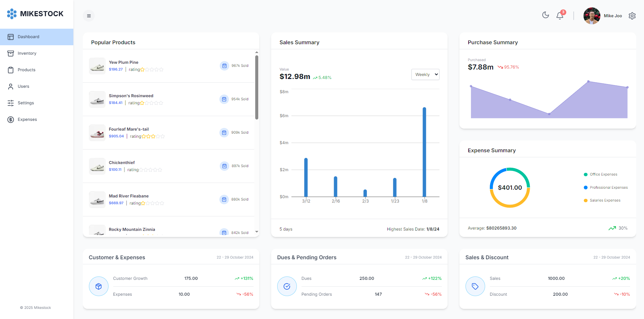Click the shopping bag icon for Yew Plum Pine
The image size is (644, 319).
click(x=224, y=66)
